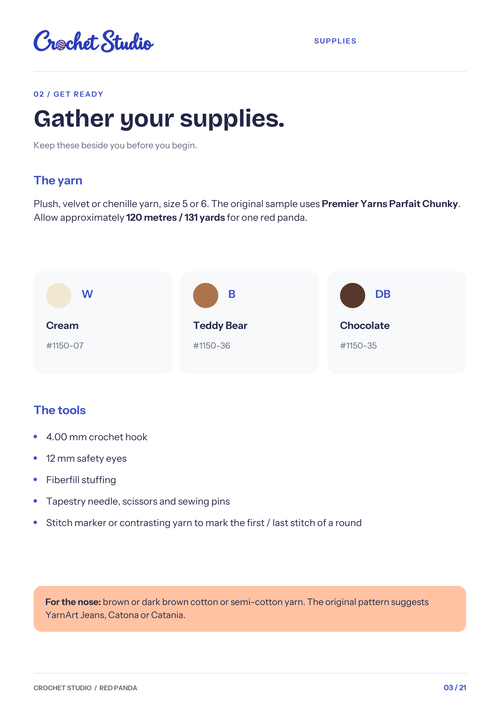The height and width of the screenshot is (707, 500).
Task: Select the W yarn abbreviation
Action: coord(87,294)
